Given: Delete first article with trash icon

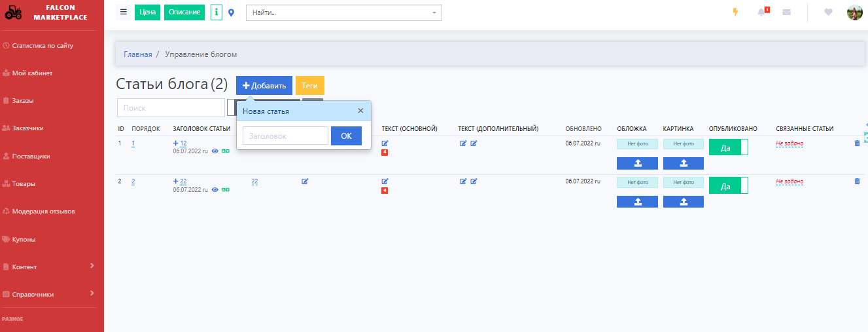Looking at the screenshot, I should pyautogui.click(x=857, y=143).
